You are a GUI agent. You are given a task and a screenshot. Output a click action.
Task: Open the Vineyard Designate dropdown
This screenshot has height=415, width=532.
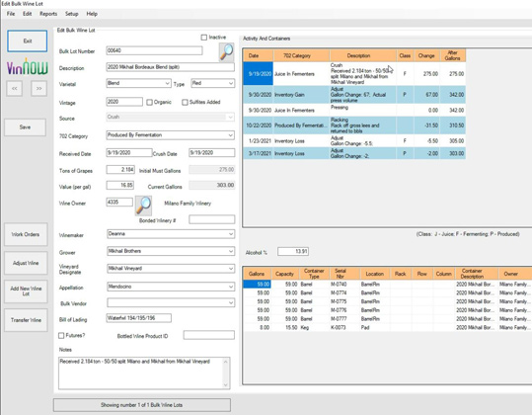171,269
